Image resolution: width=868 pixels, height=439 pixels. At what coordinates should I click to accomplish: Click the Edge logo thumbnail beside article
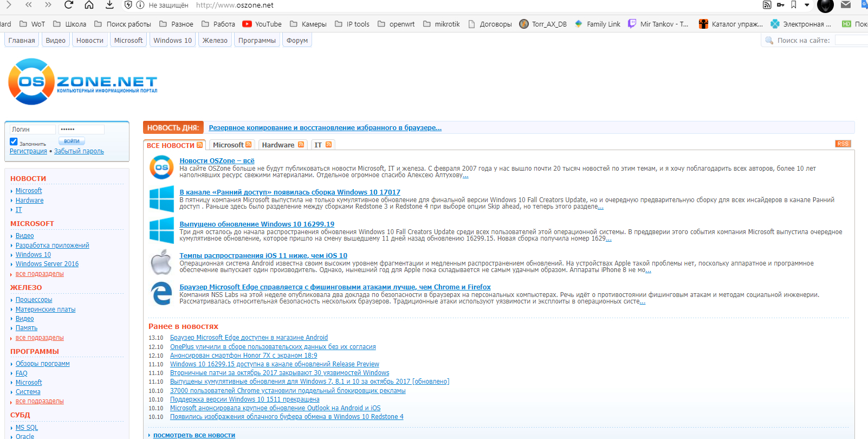tap(161, 294)
